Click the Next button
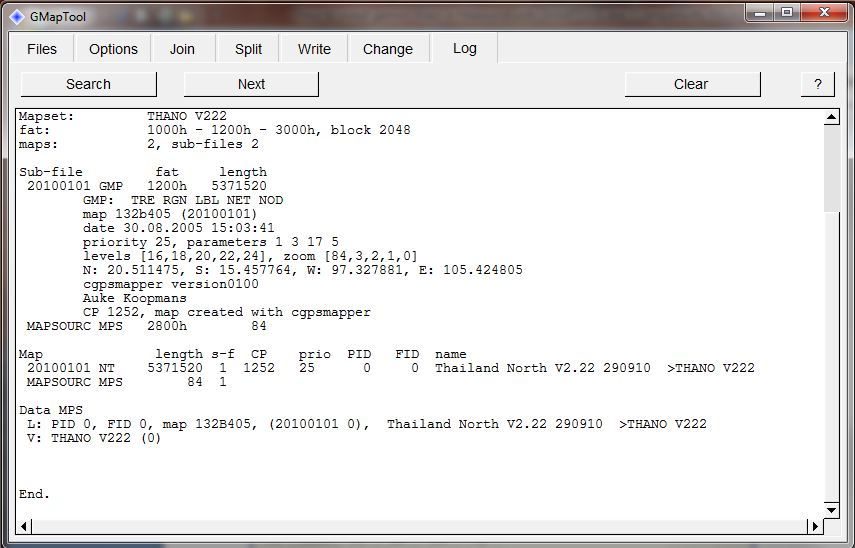This screenshot has width=855, height=548. 251,84
